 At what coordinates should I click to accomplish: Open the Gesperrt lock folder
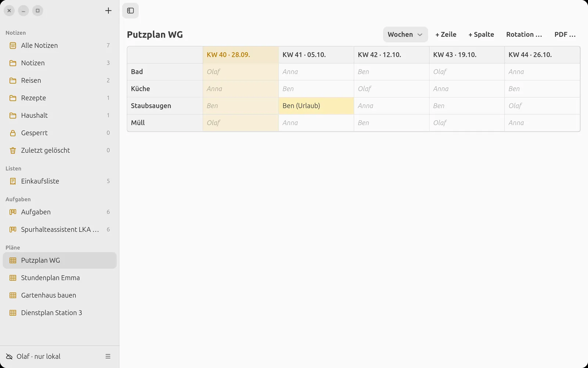coord(60,133)
